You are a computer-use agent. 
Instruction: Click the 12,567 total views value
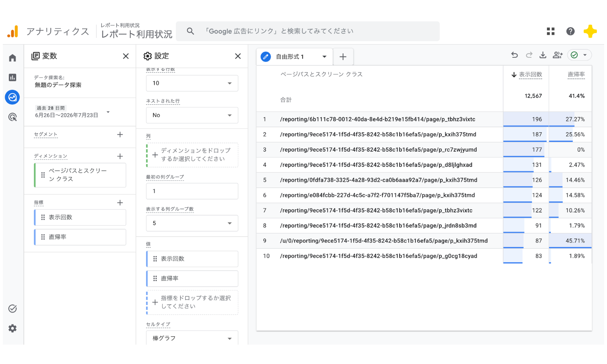[533, 96]
